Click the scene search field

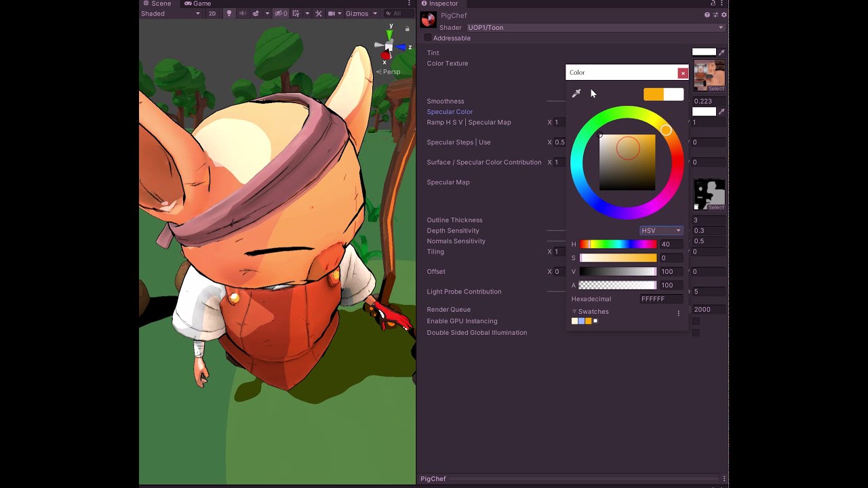coord(397,14)
